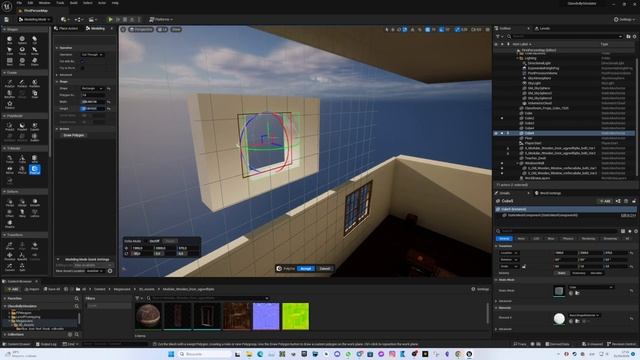
Task: Set mobility to Stationary
Action: [578, 273]
